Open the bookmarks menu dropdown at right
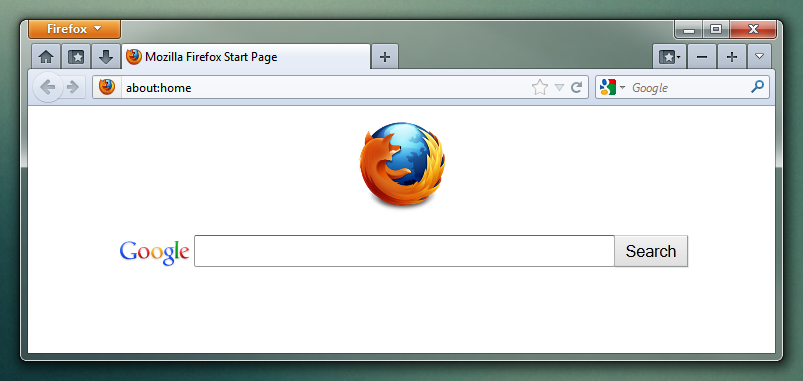 coord(669,57)
